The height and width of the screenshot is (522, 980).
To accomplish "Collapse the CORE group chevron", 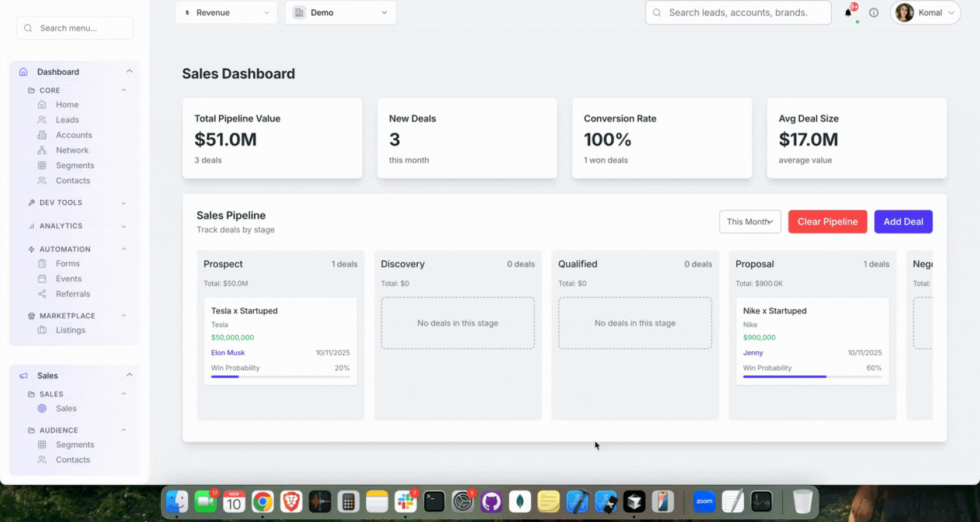I will (x=124, y=90).
